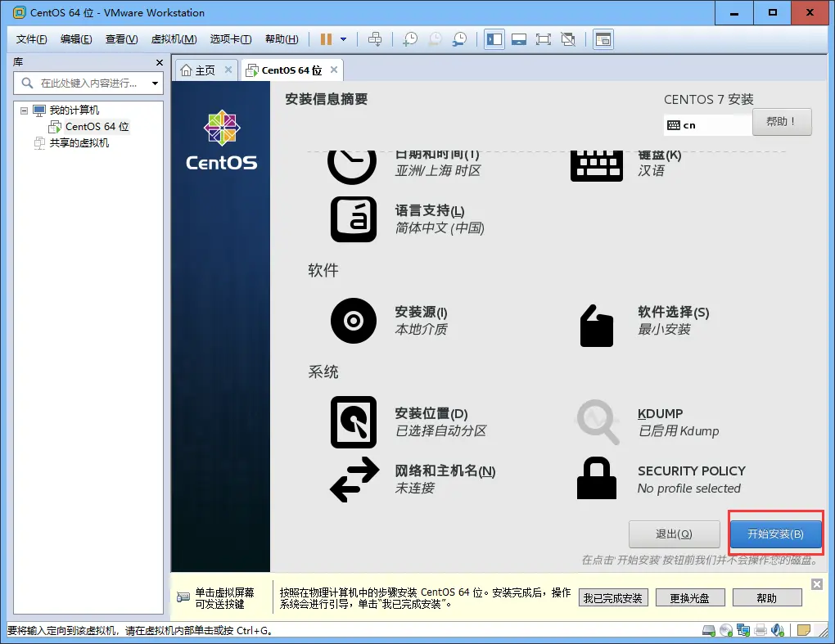Toggle the library sidebar view icon
The image size is (835, 644).
pyautogui.click(x=494, y=38)
